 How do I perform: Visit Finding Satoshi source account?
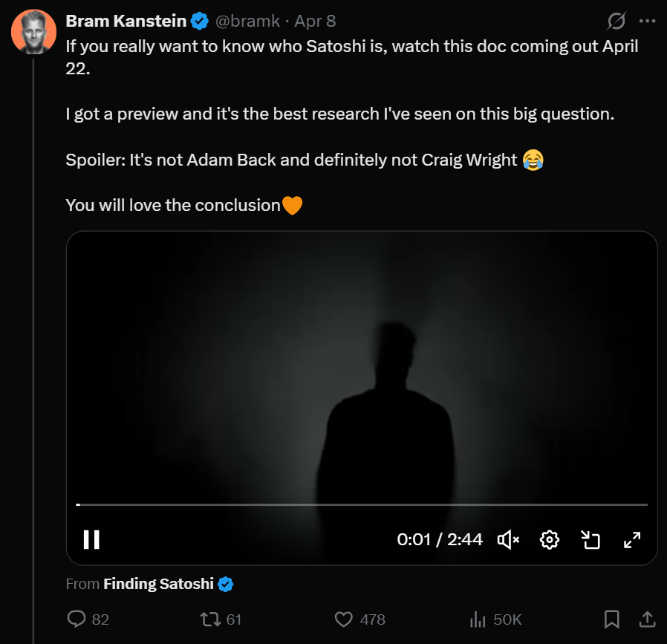(158, 584)
